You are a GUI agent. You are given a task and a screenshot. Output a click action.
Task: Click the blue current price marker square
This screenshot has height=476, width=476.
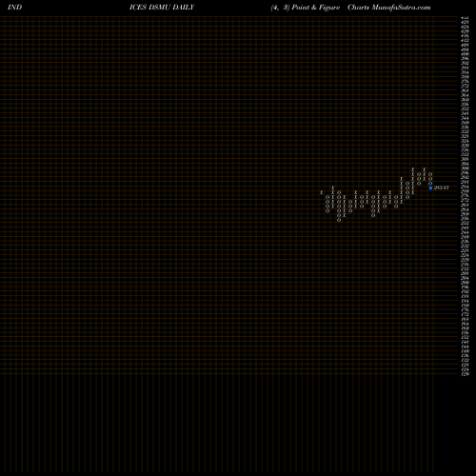[x=430, y=188]
